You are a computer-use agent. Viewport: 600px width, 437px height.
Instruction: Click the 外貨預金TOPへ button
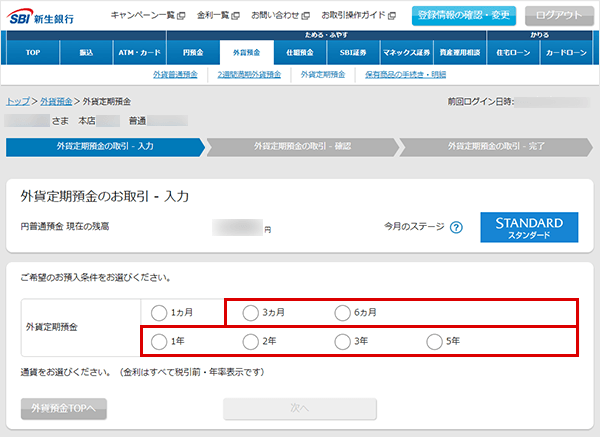[64, 408]
